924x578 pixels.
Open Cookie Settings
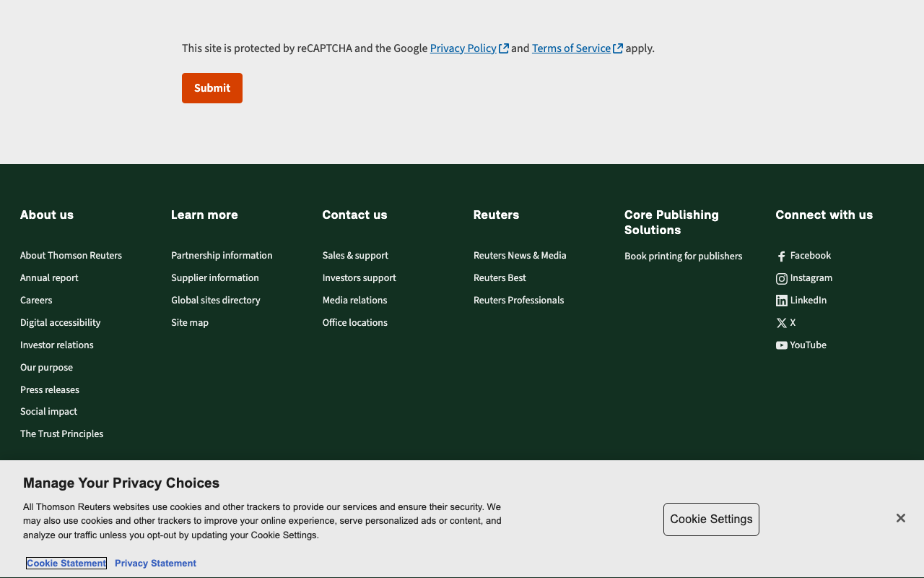click(711, 519)
